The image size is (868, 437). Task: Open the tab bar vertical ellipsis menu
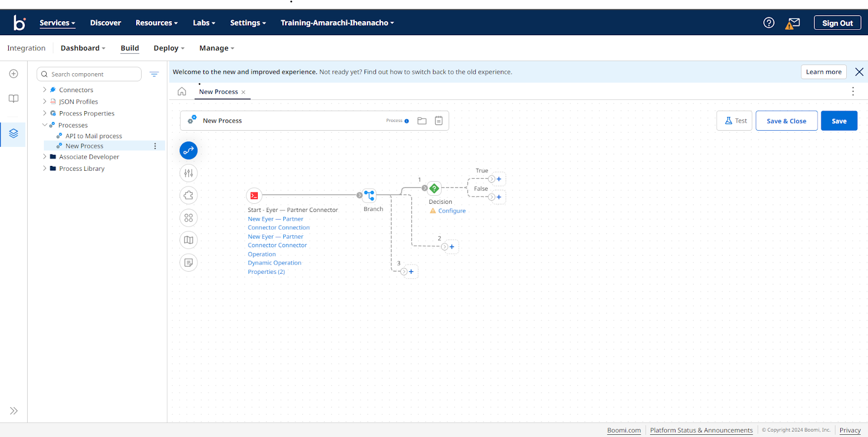point(853,91)
